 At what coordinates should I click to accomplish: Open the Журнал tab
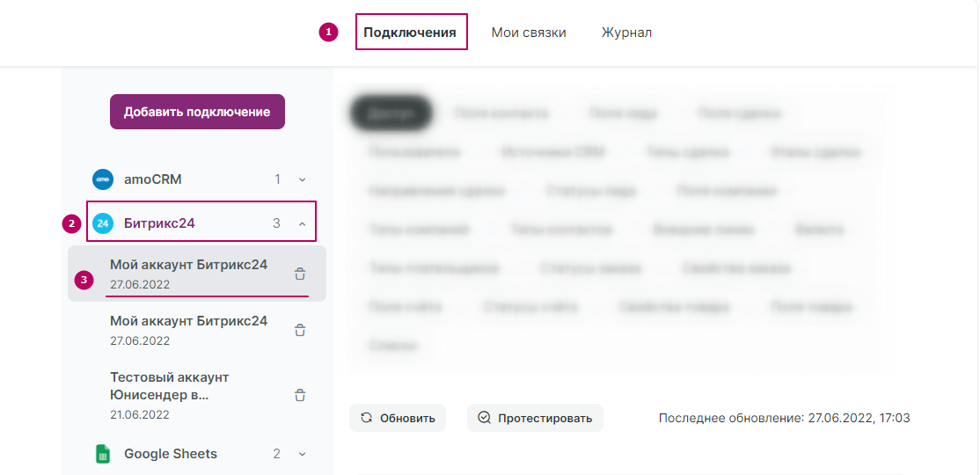tap(626, 33)
